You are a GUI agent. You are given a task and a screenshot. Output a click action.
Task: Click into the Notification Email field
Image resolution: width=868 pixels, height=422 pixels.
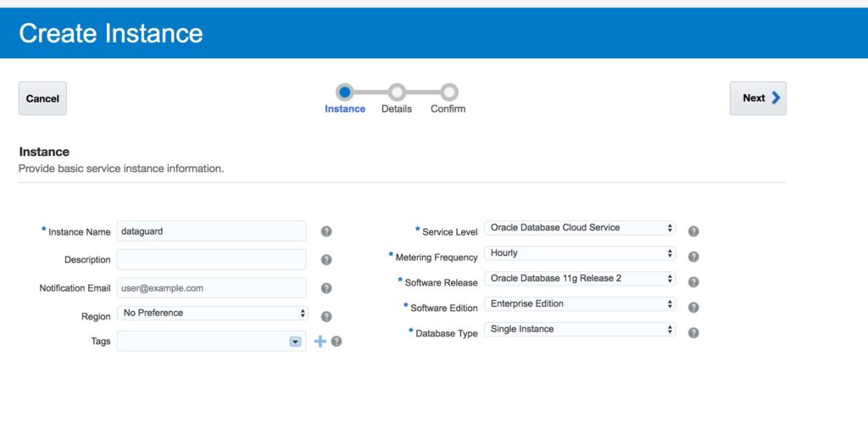coord(211,288)
